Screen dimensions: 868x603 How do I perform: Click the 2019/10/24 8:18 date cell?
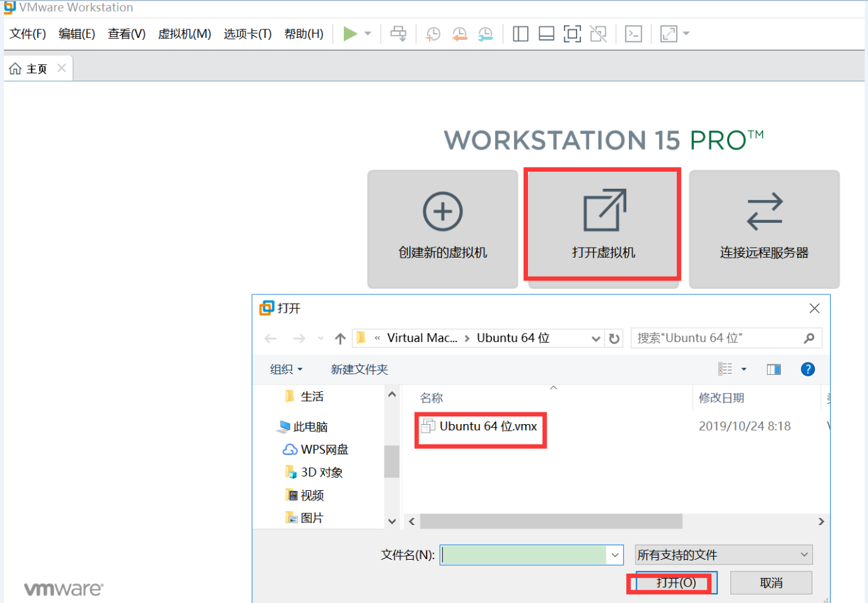click(x=745, y=426)
